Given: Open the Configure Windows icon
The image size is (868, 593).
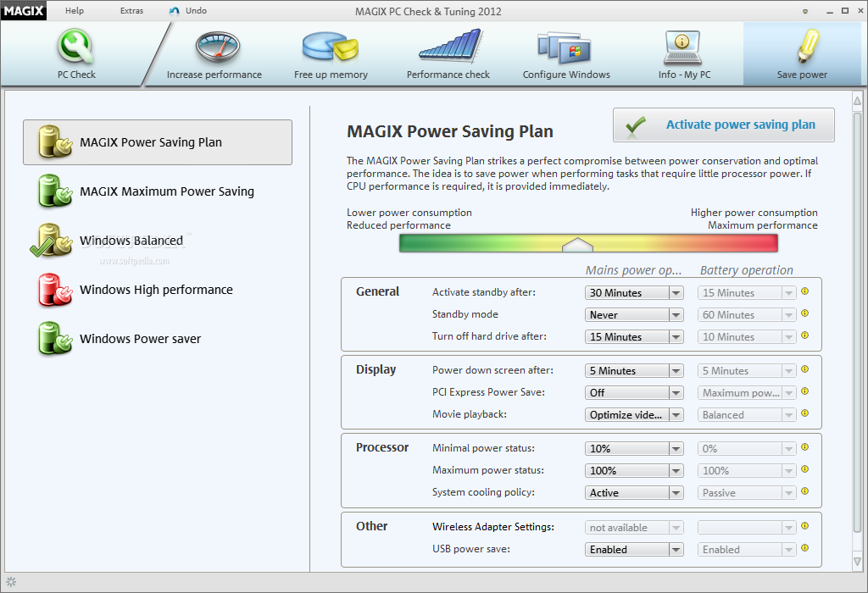Looking at the screenshot, I should pos(564,47).
